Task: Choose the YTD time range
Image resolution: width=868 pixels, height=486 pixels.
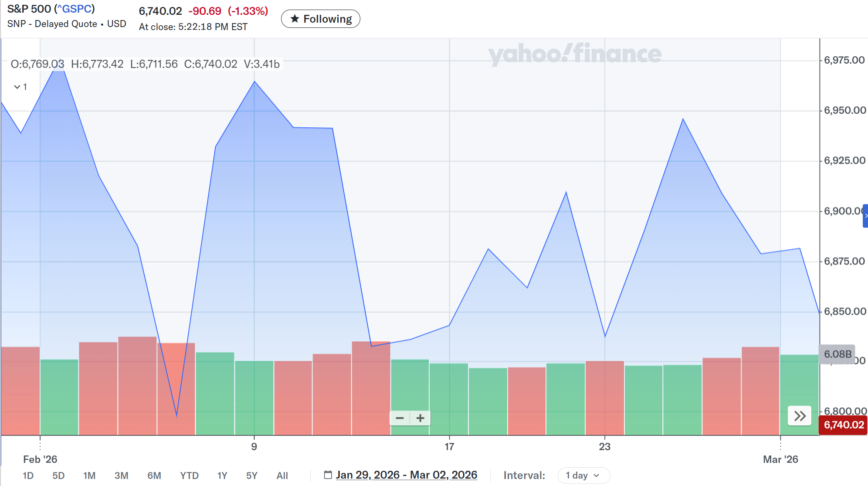Action: [189, 476]
